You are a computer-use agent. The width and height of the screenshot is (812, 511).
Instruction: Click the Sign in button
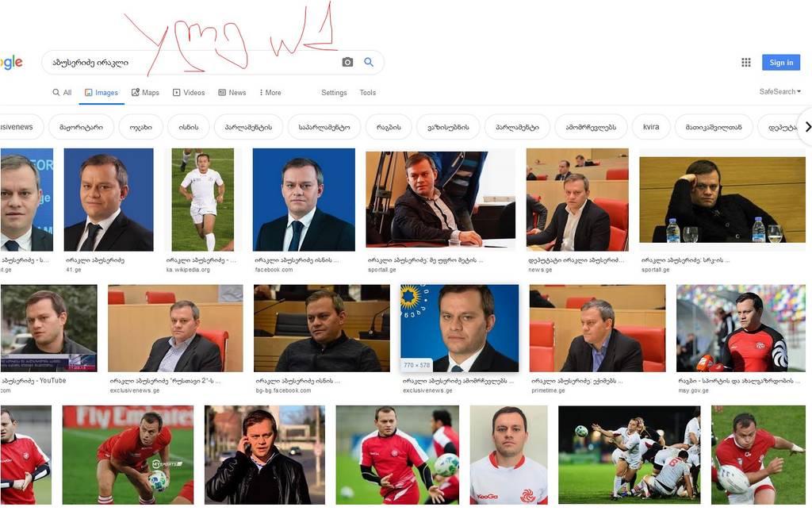pyautogui.click(x=781, y=62)
